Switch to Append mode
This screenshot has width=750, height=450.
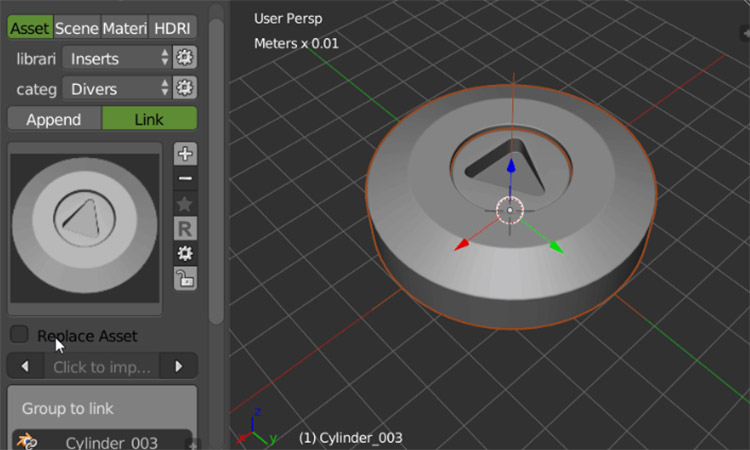(x=54, y=118)
